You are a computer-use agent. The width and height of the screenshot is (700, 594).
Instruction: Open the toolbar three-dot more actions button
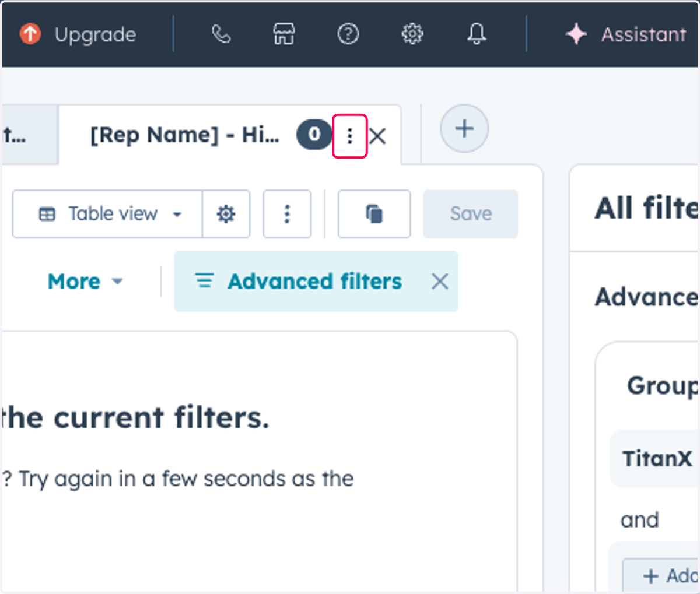(x=287, y=214)
